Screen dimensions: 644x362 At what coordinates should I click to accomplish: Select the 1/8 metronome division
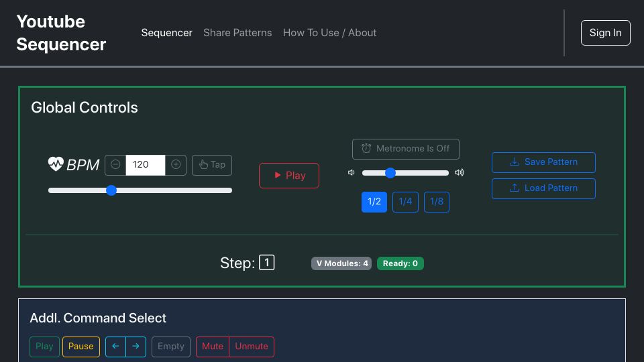pos(437,202)
